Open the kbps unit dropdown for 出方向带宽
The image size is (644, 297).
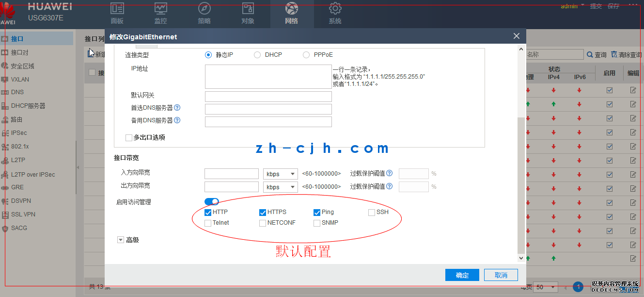(x=281, y=187)
